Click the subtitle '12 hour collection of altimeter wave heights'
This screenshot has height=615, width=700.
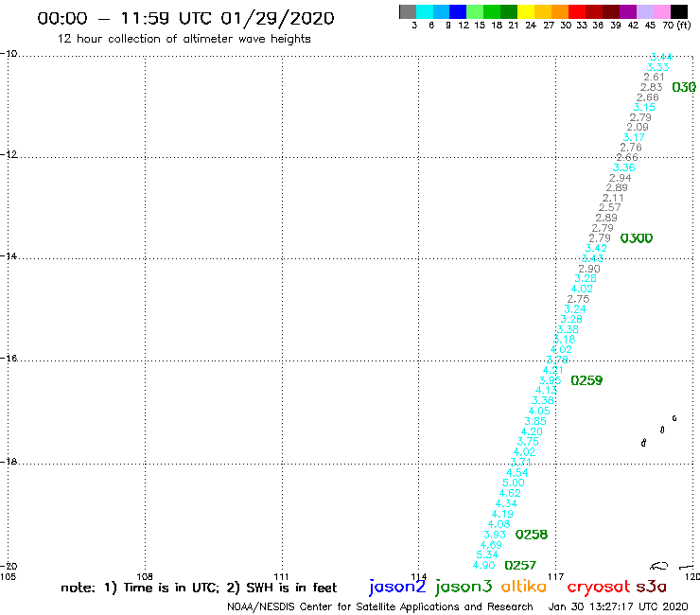click(184, 39)
